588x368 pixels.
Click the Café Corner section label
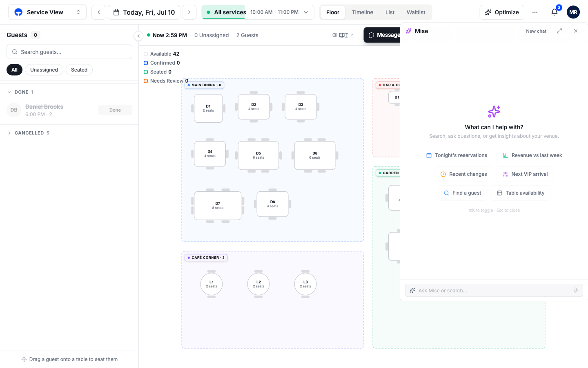tap(206, 258)
